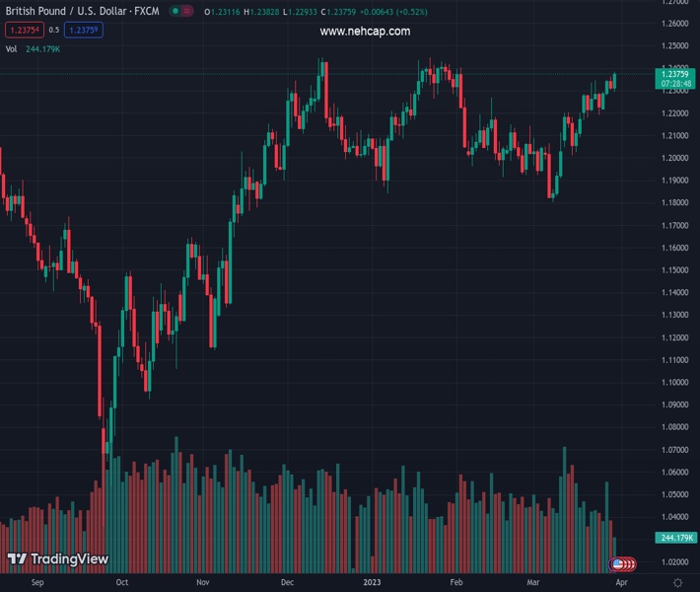This screenshot has width=700, height=592.
Task: Click the www.nehcap.com watermark text
Action: point(365,32)
